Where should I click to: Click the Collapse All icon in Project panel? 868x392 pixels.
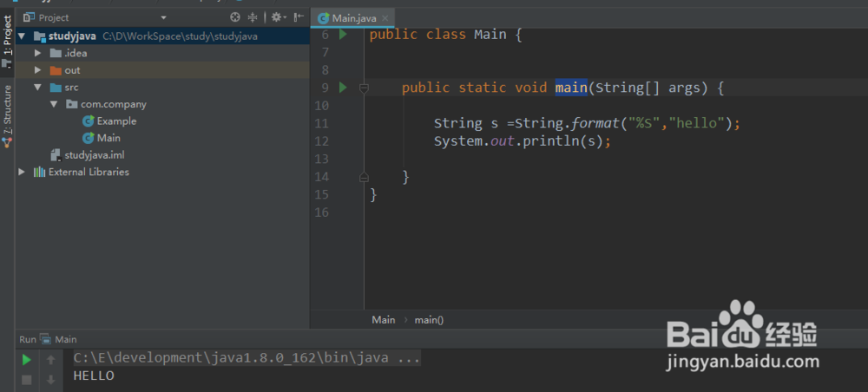coord(253,17)
